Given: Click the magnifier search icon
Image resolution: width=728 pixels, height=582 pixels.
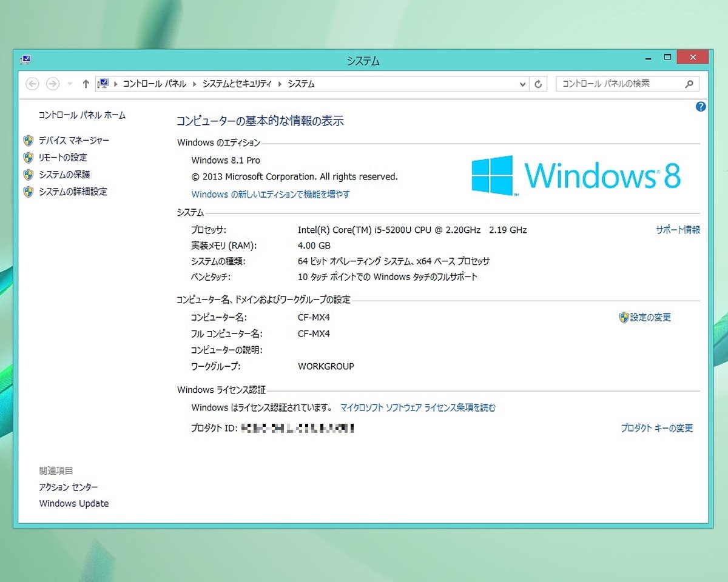Looking at the screenshot, I should 689,84.
